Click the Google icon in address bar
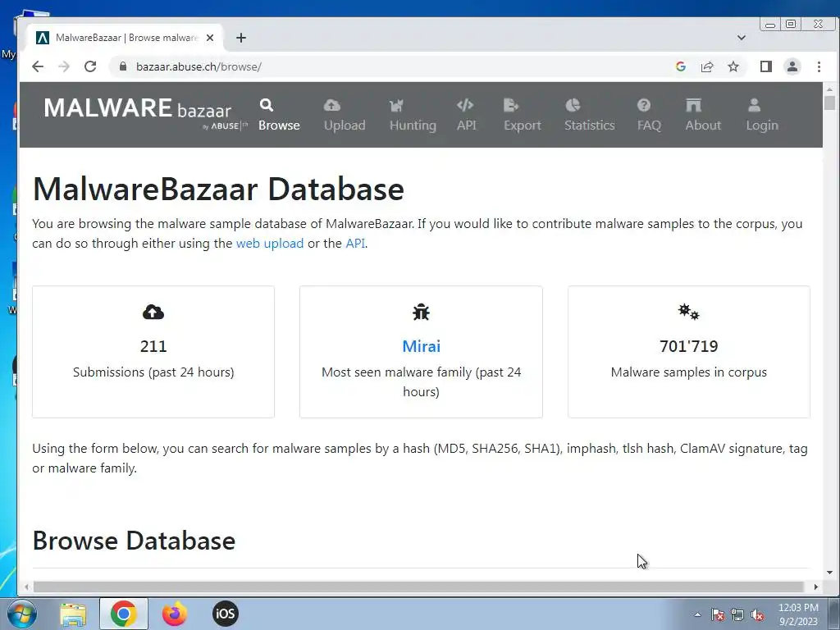The image size is (840, 630). click(x=681, y=66)
